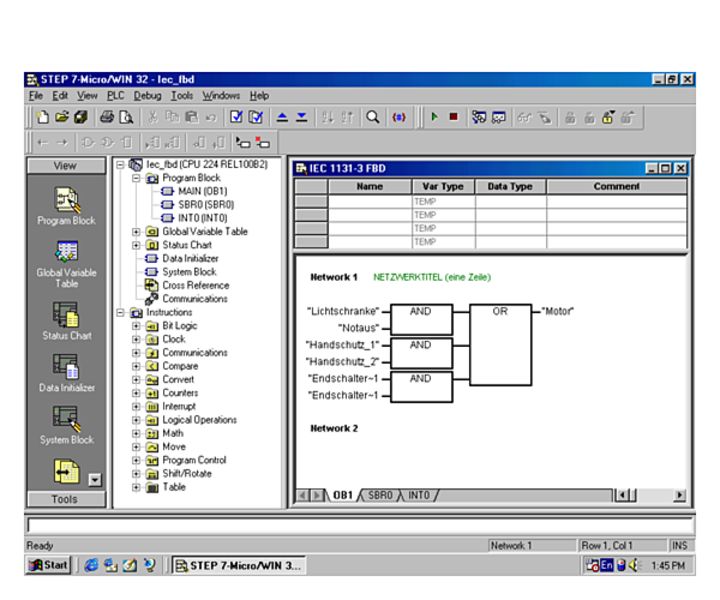Image resolution: width=720 pixels, height=600 pixels.
Task: Click the Save project disk icon
Action: (81, 117)
